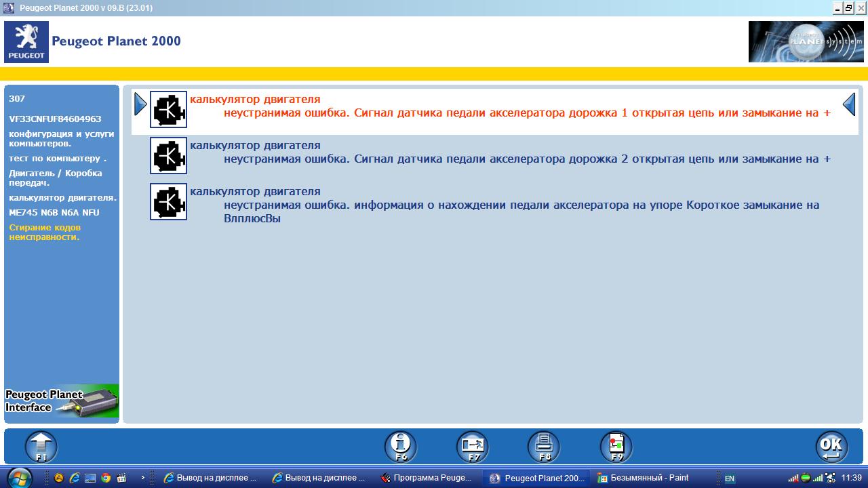Click the F7 exit button
The image size is (868, 488).
pyautogui.click(x=473, y=447)
